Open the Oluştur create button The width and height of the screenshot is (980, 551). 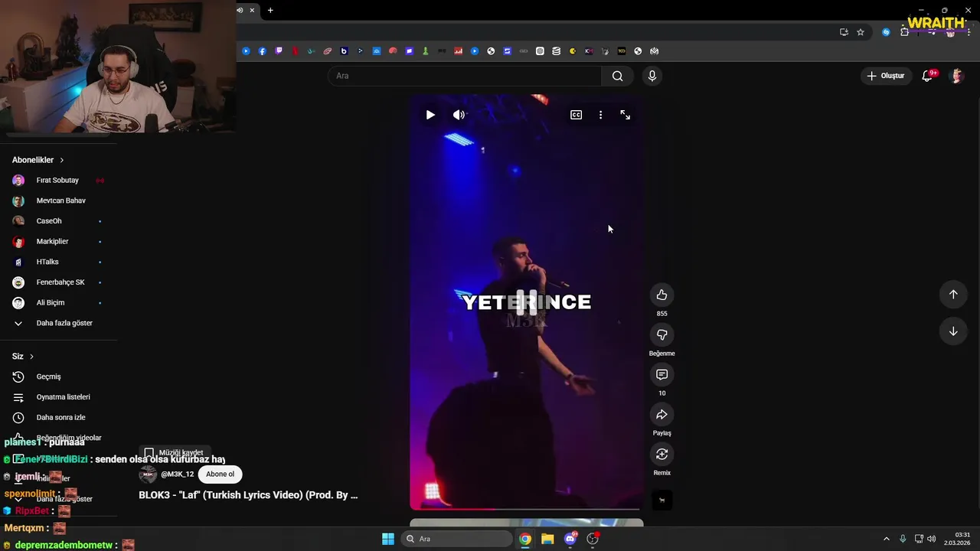(x=886, y=76)
